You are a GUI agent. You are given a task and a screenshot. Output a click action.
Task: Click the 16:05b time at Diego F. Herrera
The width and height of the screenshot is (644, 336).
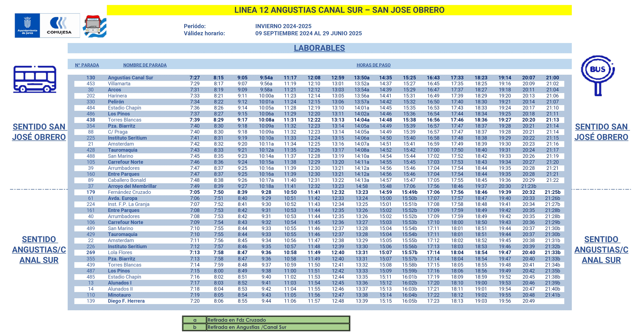point(410,301)
